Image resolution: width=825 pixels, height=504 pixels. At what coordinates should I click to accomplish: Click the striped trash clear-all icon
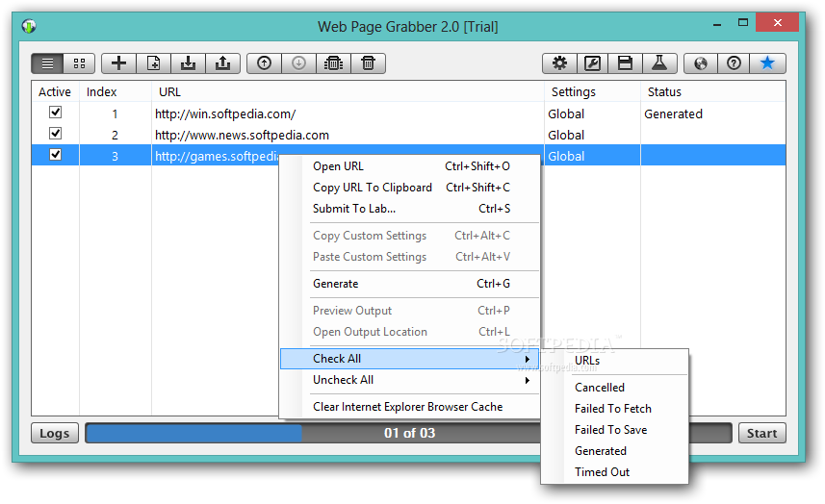click(x=334, y=63)
